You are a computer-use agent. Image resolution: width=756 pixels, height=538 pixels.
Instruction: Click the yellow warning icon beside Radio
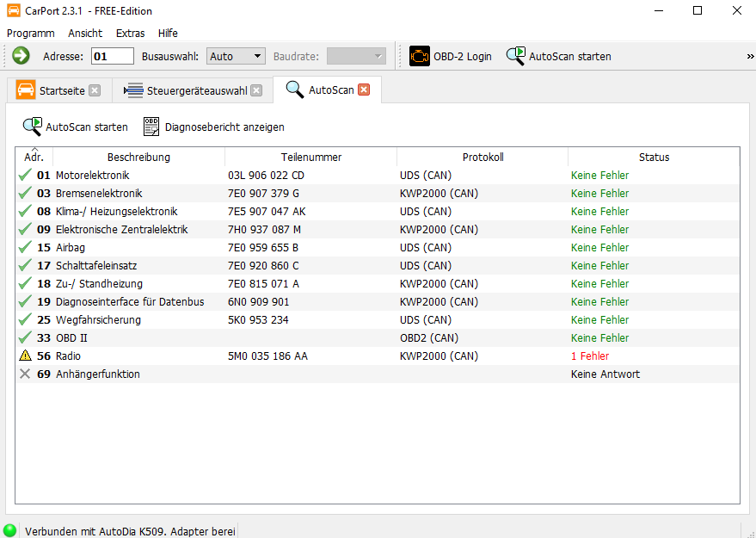tap(25, 356)
